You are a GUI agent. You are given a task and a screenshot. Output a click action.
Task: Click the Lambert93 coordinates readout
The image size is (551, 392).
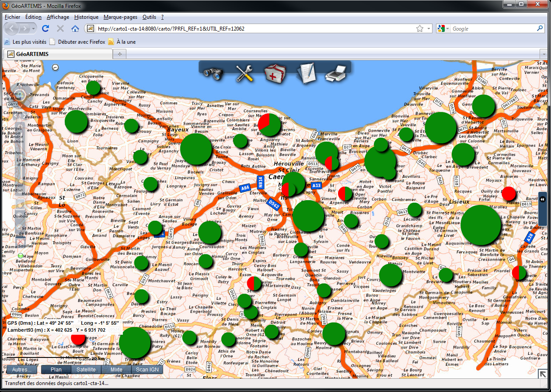click(56, 330)
